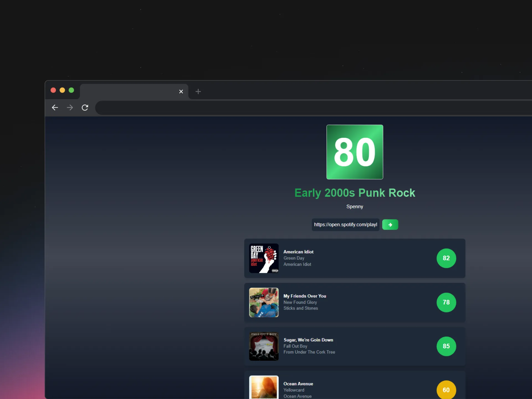Click the Early 2000s Punk Rock title
The height and width of the screenshot is (399, 532).
pos(355,193)
